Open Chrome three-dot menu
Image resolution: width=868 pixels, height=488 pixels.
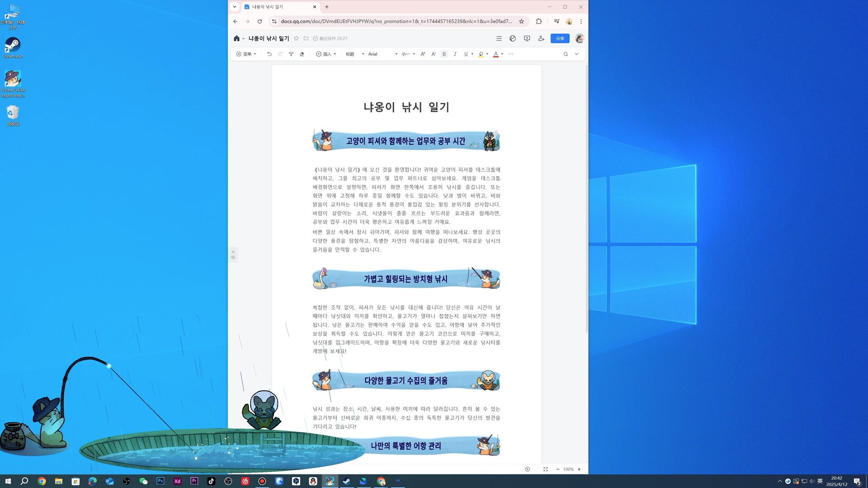click(x=581, y=21)
